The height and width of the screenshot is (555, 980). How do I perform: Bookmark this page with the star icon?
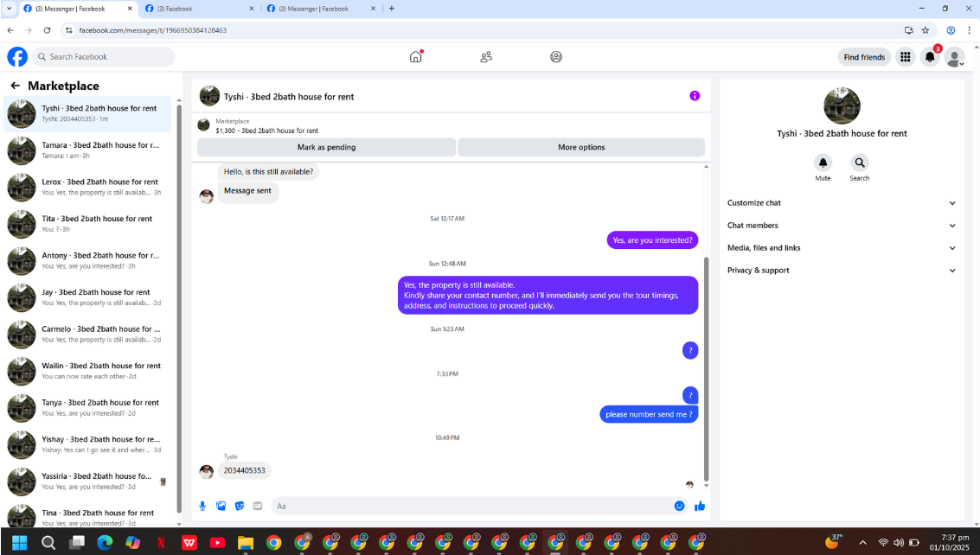coord(926,30)
